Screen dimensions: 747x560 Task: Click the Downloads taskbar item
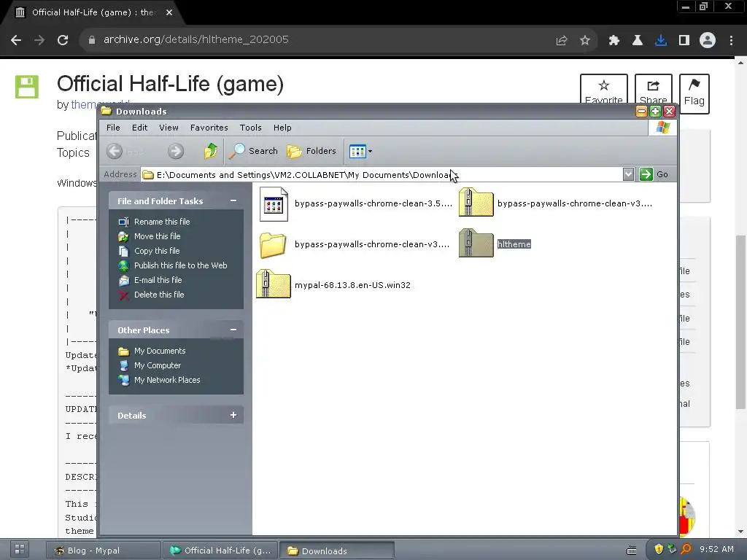(x=337, y=551)
